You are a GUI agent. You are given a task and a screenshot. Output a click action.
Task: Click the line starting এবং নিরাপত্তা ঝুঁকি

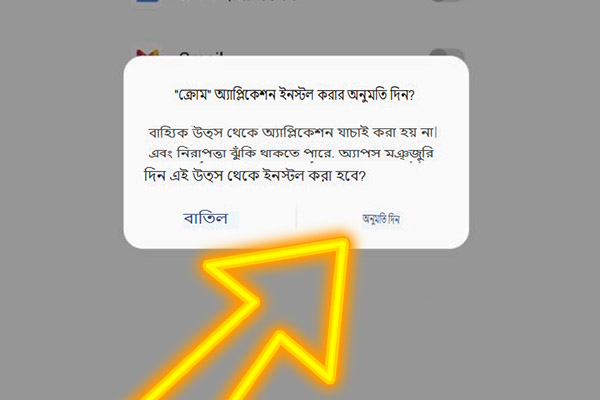(291, 154)
